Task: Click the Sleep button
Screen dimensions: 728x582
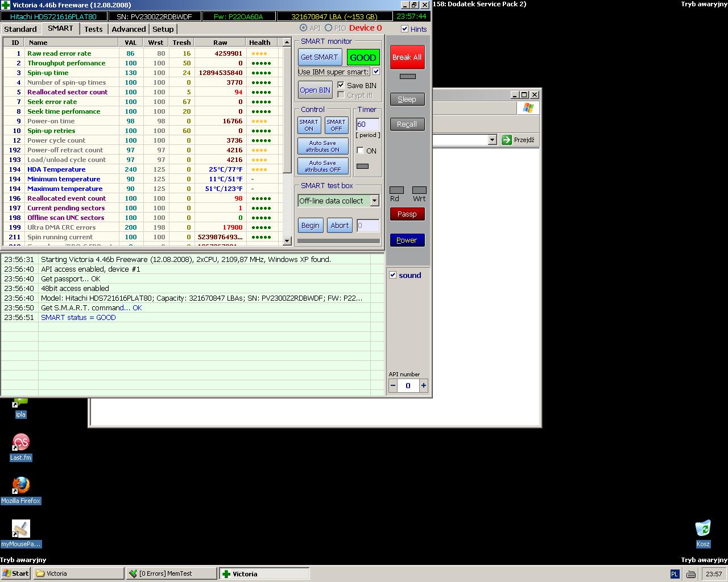Action: point(407,99)
